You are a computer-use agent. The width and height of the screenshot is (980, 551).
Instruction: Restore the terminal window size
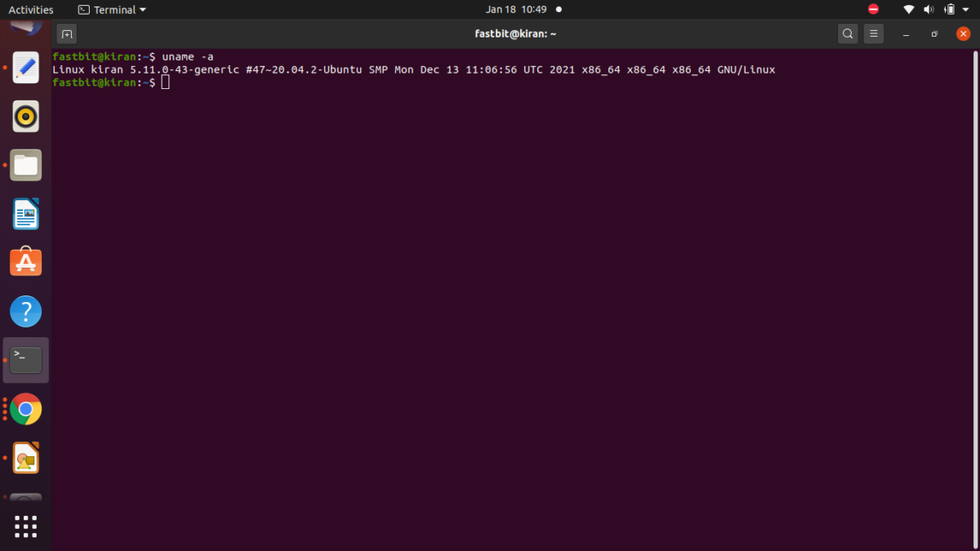(x=934, y=34)
